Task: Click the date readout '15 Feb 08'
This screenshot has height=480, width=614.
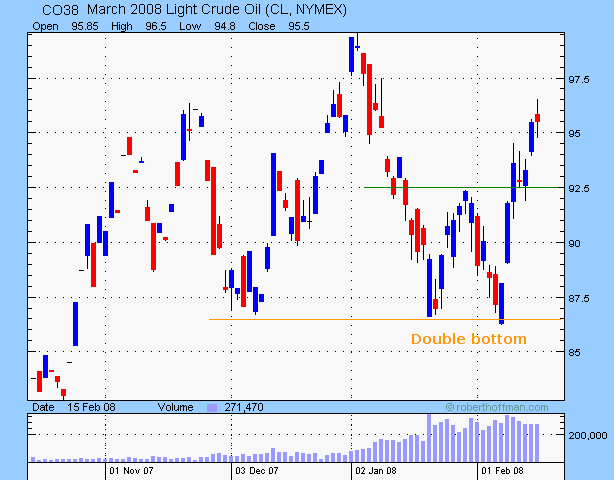Action: coord(91,407)
